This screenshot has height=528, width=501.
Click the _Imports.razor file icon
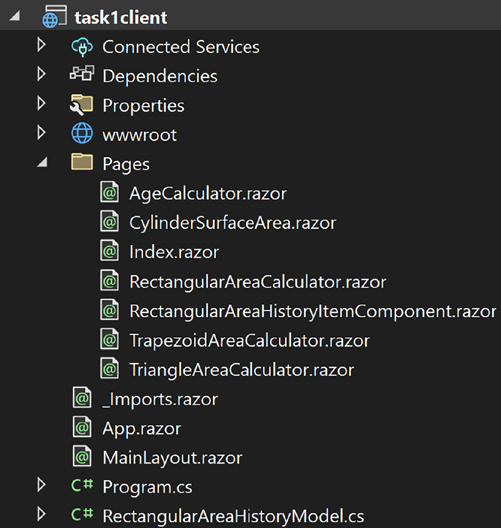pyautogui.click(x=82, y=398)
